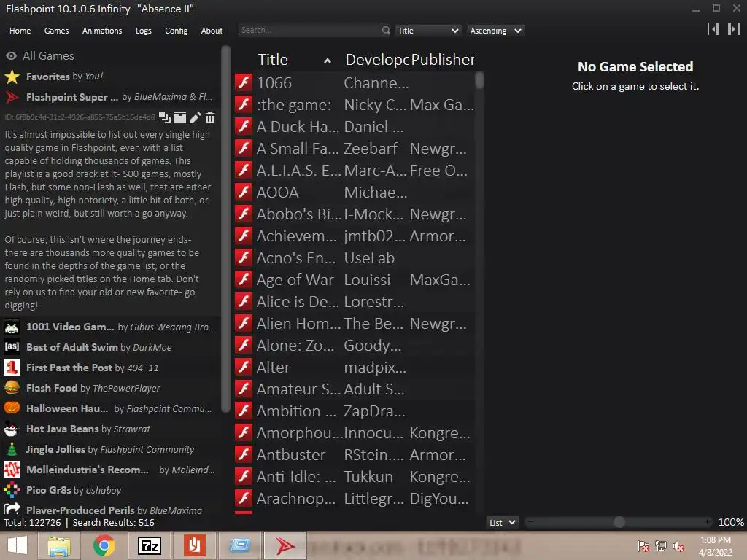Screen dimensions: 747x560
Task: Click the taskbar volume muted icon
Action: (678, 546)
